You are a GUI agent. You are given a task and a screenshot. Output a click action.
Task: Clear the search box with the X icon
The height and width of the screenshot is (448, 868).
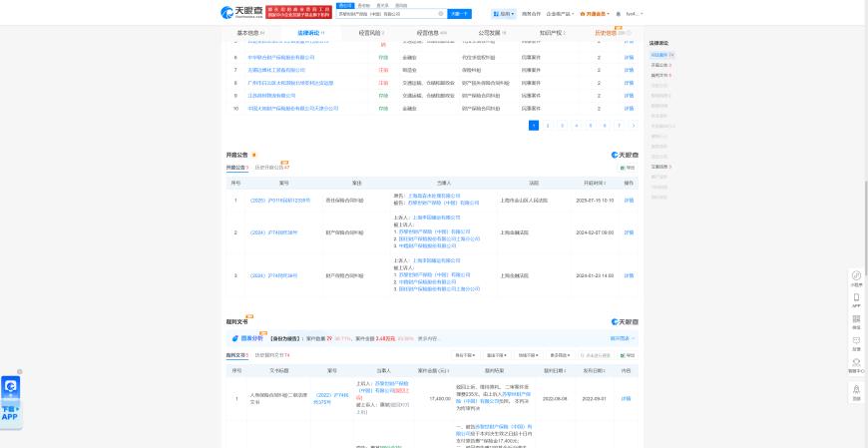[441, 14]
